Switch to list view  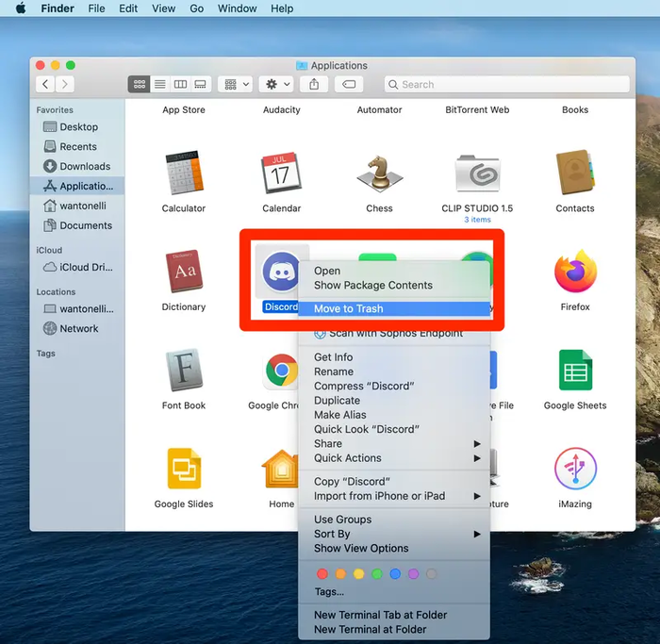[160, 84]
